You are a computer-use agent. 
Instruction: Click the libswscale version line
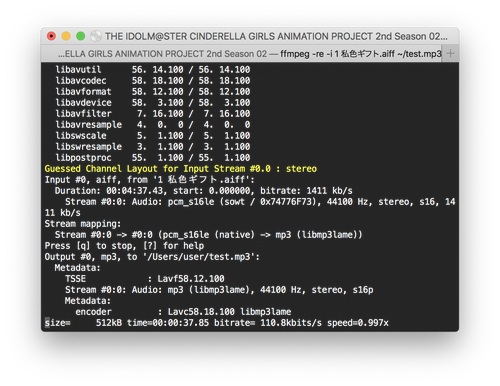tap(153, 135)
